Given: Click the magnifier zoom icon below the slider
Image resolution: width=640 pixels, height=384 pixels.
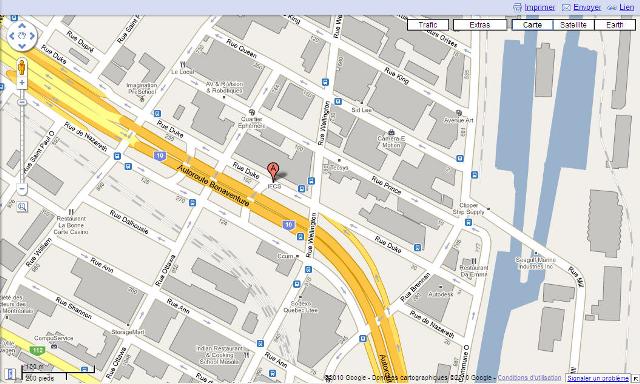Looking at the screenshot, I should click(22, 207).
